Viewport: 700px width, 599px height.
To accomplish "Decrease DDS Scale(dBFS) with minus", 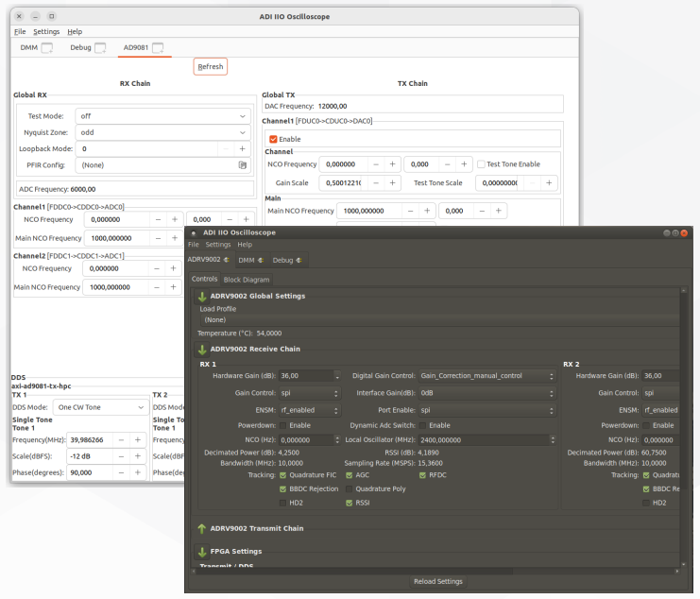I will (121, 456).
